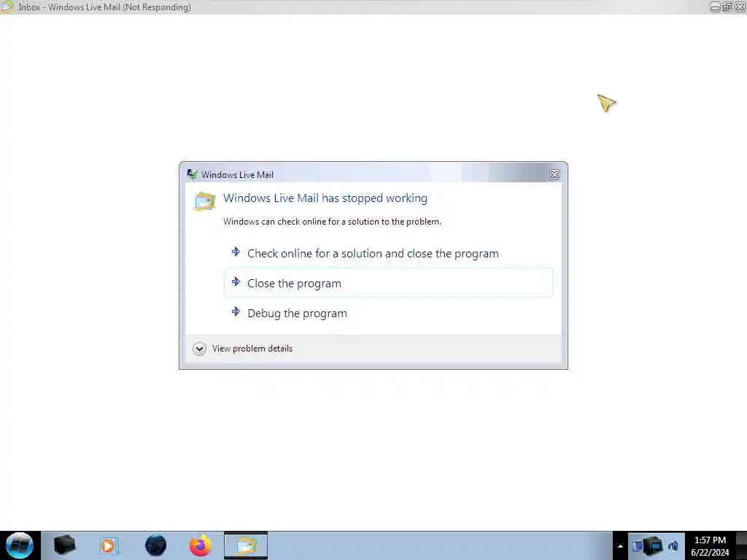Screen dimensions: 747x560
Task: Open the Windows Start menu orb
Action: (x=20, y=545)
